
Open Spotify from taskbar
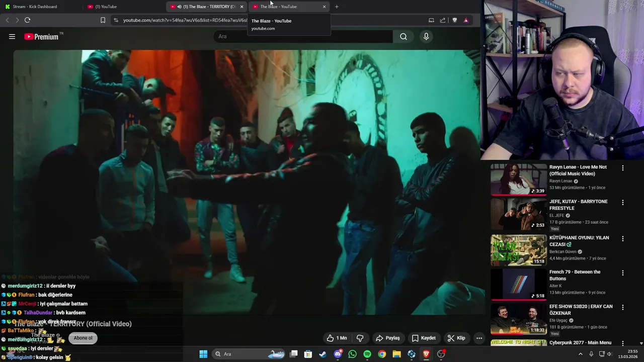coord(367,354)
